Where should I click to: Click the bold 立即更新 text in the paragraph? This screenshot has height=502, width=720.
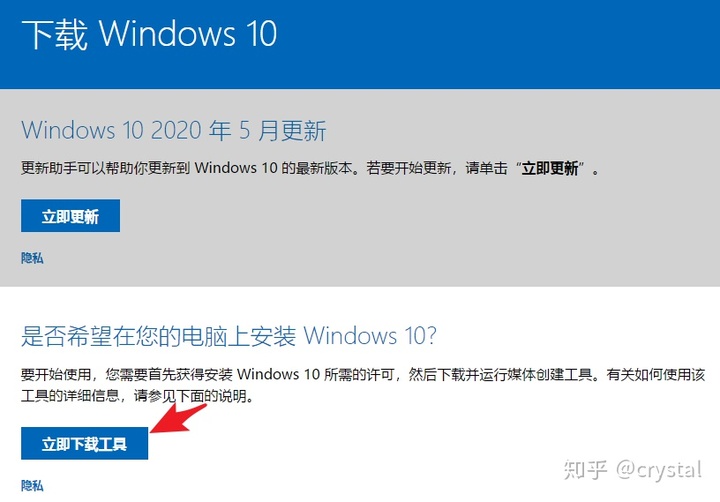pyautogui.click(x=550, y=169)
